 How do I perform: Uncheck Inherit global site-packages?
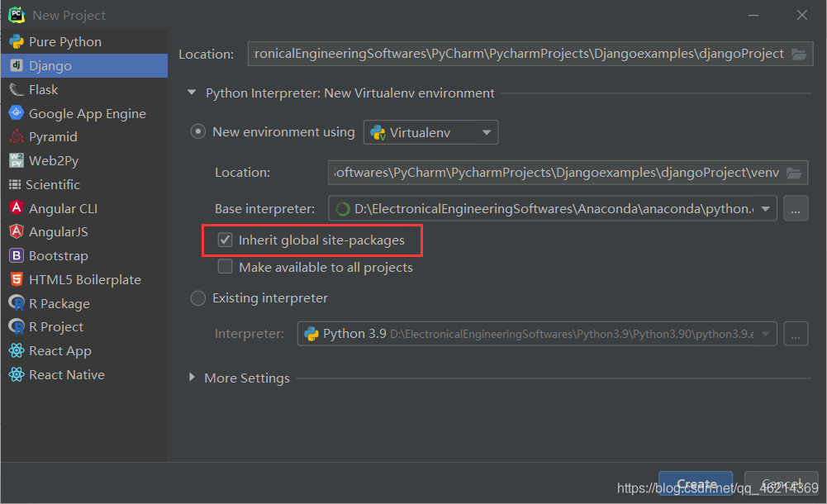(x=226, y=240)
